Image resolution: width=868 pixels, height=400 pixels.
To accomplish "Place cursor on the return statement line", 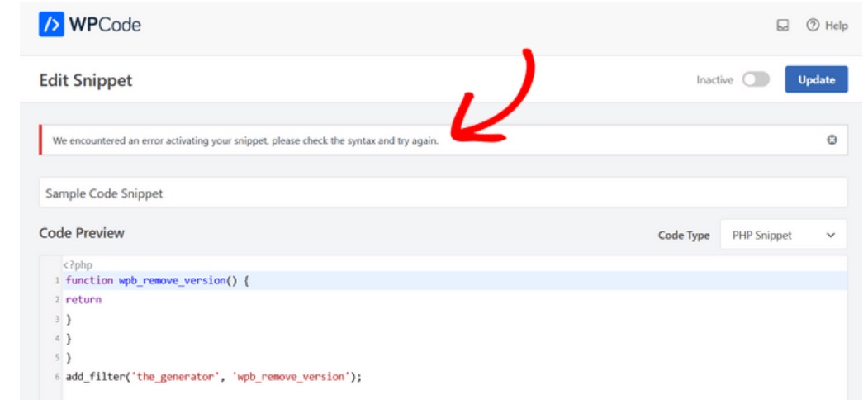I will pyautogui.click(x=83, y=300).
